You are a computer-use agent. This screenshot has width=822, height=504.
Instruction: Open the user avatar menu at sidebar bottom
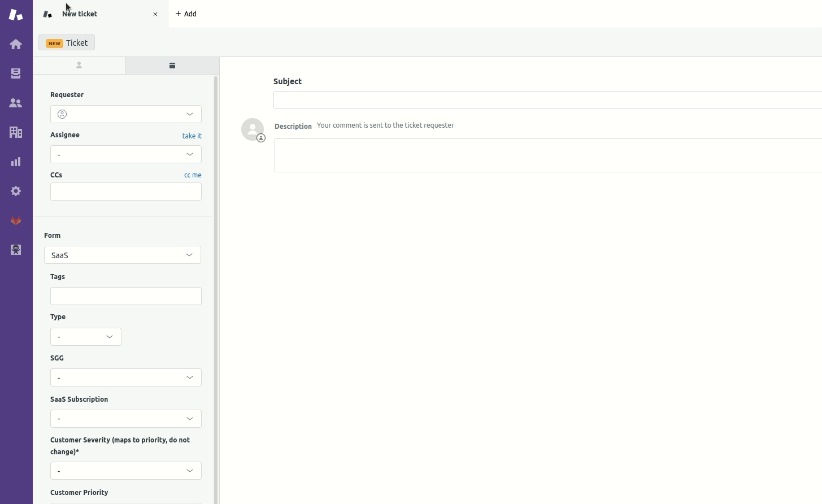(x=16, y=250)
